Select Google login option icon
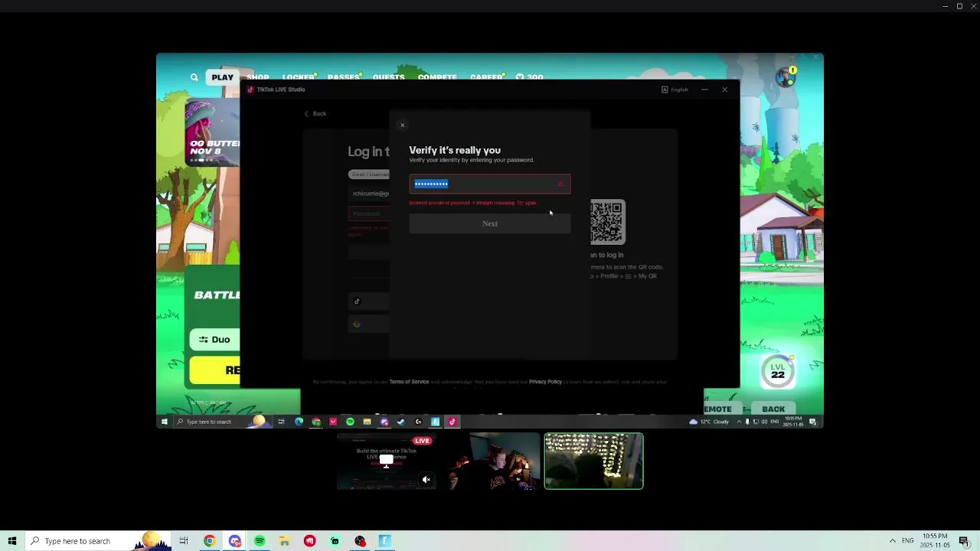The height and width of the screenshot is (551, 980). click(357, 324)
